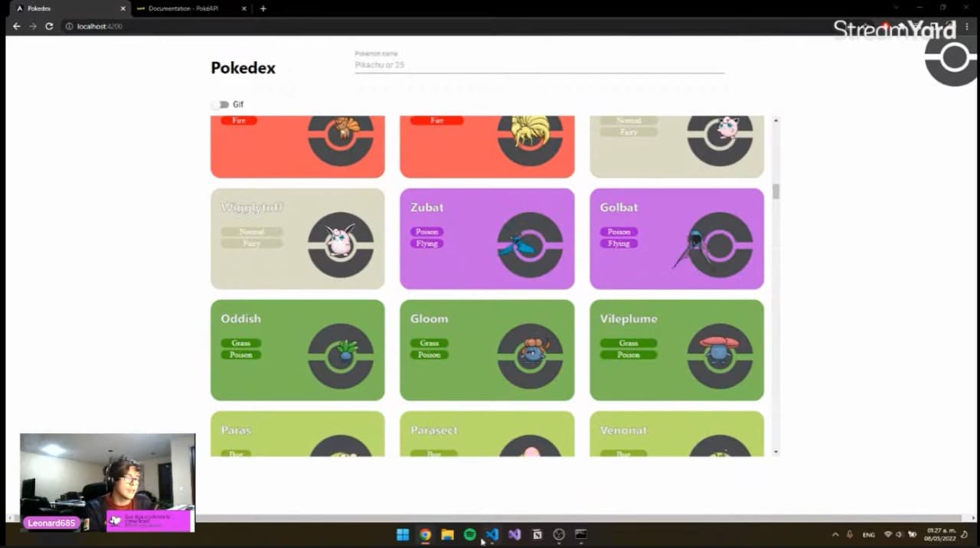The height and width of the screenshot is (548, 980).
Task: Open a new browser tab
Action: [x=263, y=8]
